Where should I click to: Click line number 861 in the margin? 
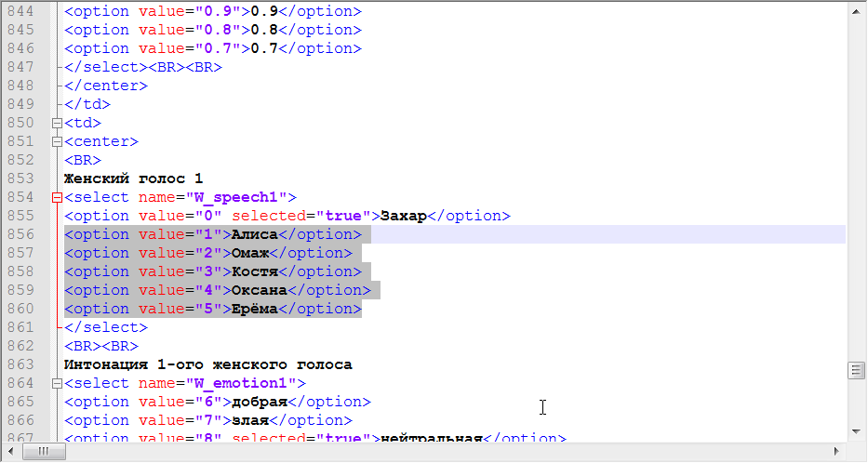pos(20,327)
